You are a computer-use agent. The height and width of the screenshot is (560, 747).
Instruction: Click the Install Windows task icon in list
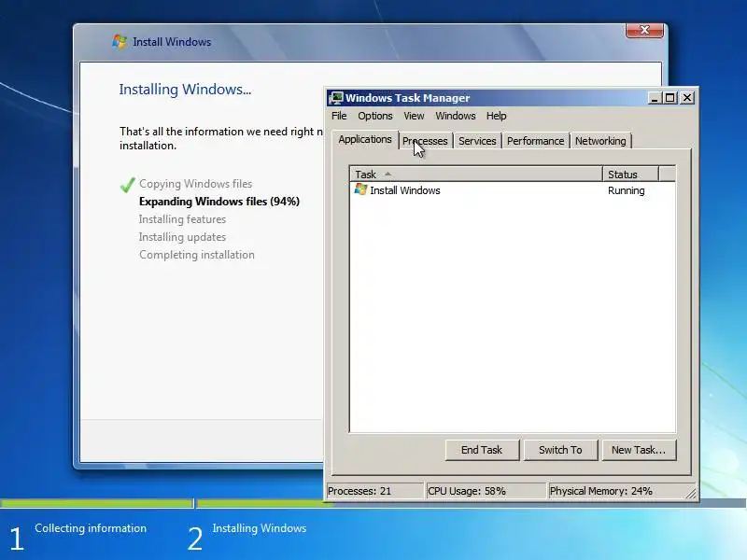point(360,190)
